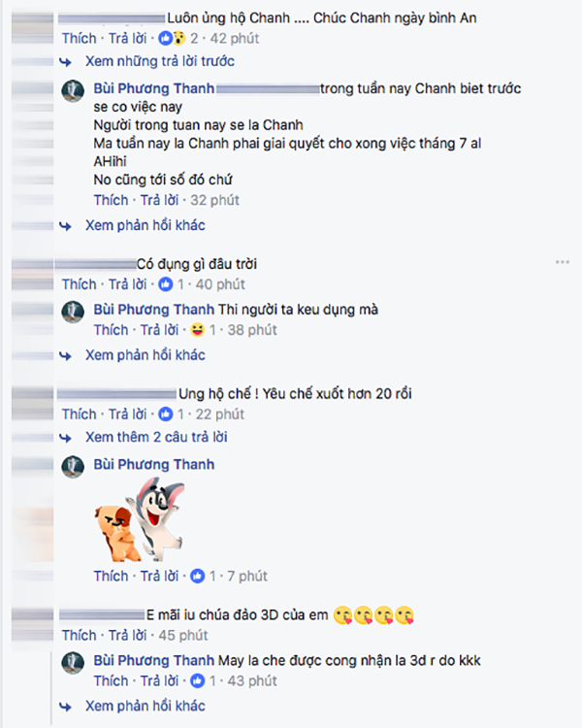Click the like reaction icon on 'Có đụng gì đâu trời'
This screenshot has width=582, height=728.
[x=166, y=284]
